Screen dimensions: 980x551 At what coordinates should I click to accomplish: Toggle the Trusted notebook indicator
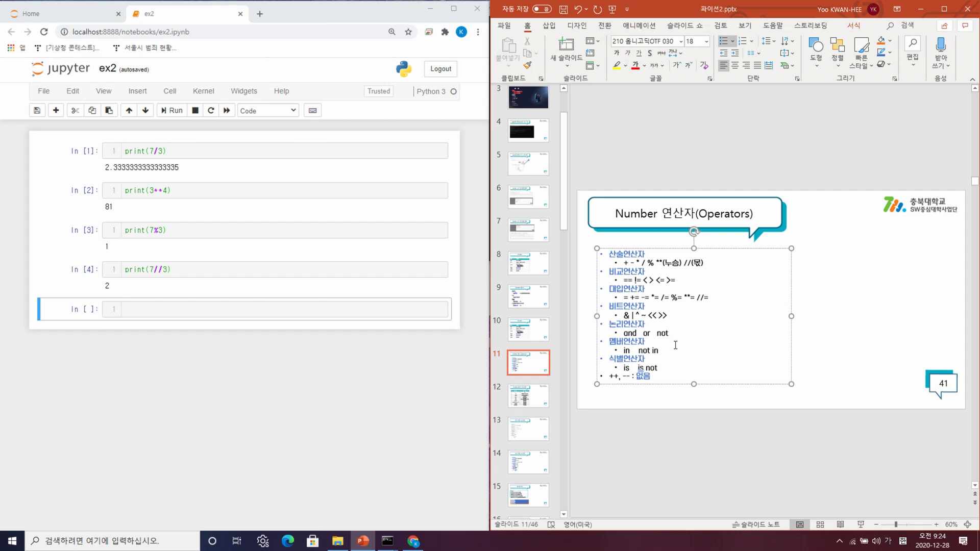[378, 91]
